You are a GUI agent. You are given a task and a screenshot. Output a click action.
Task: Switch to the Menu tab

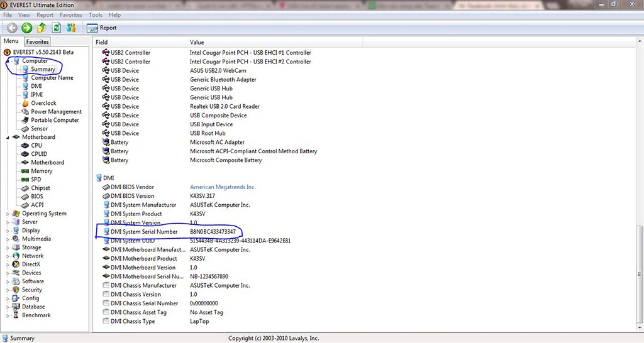pyautogui.click(x=11, y=41)
